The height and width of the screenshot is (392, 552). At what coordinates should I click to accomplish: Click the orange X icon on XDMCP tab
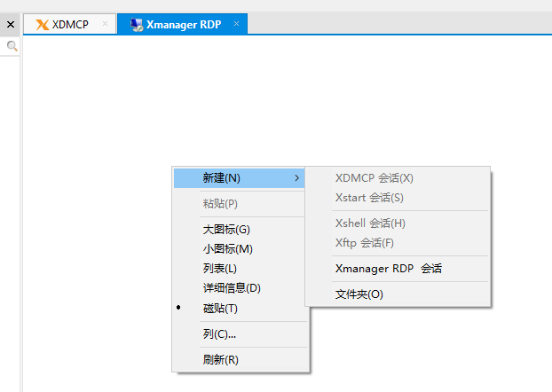(x=43, y=25)
